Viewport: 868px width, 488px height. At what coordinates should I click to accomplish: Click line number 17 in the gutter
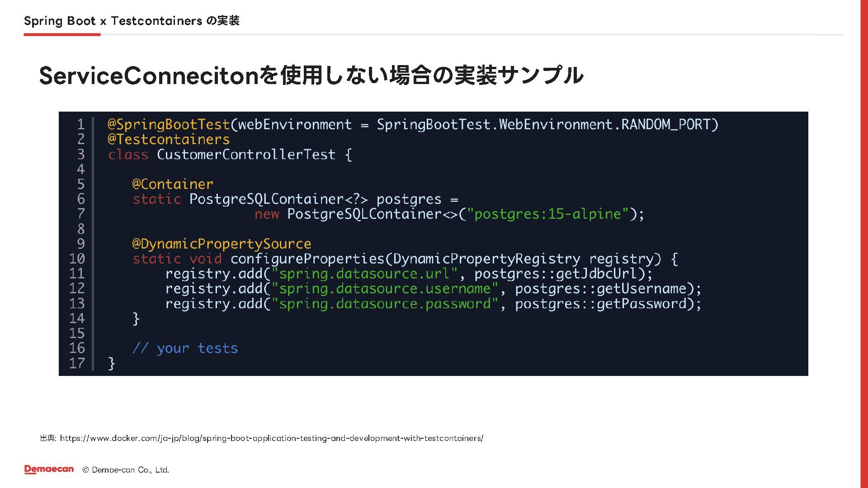click(x=77, y=363)
